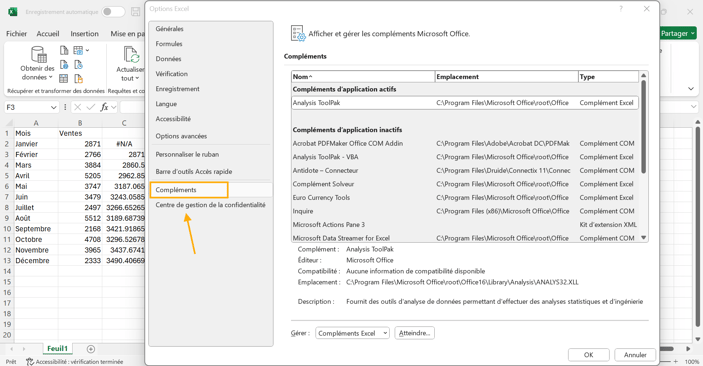Collapse the ribbon chevron at right

[x=691, y=89]
